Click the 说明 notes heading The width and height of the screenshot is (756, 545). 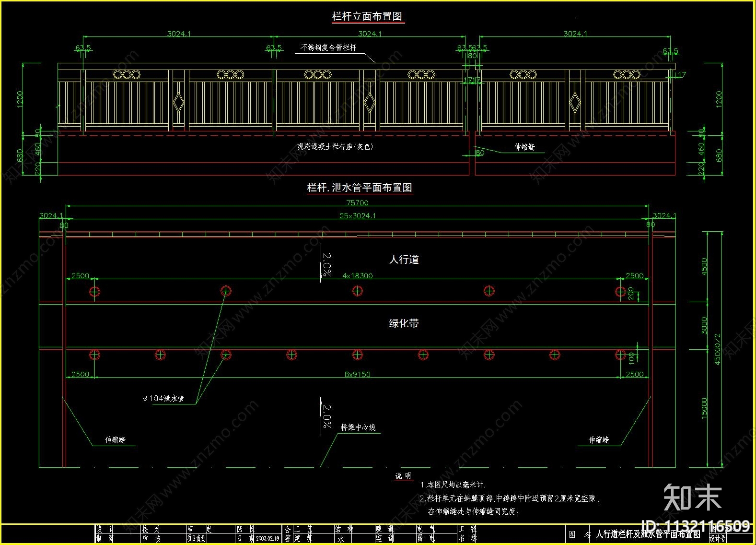pos(403,476)
